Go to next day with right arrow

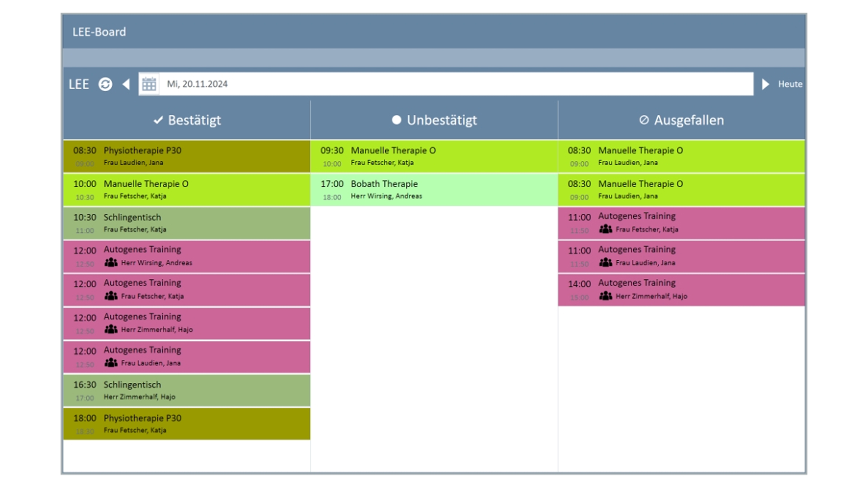(765, 84)
